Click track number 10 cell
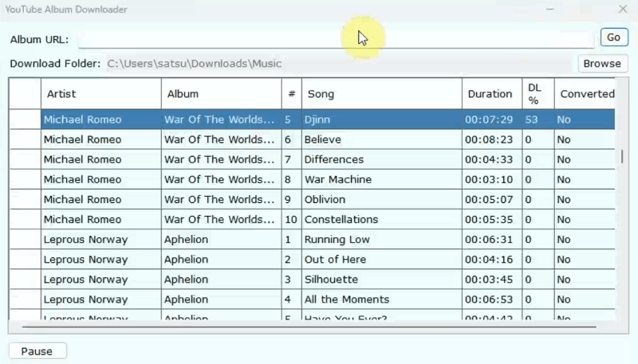638x364 pixels. [x=291, y=219]
